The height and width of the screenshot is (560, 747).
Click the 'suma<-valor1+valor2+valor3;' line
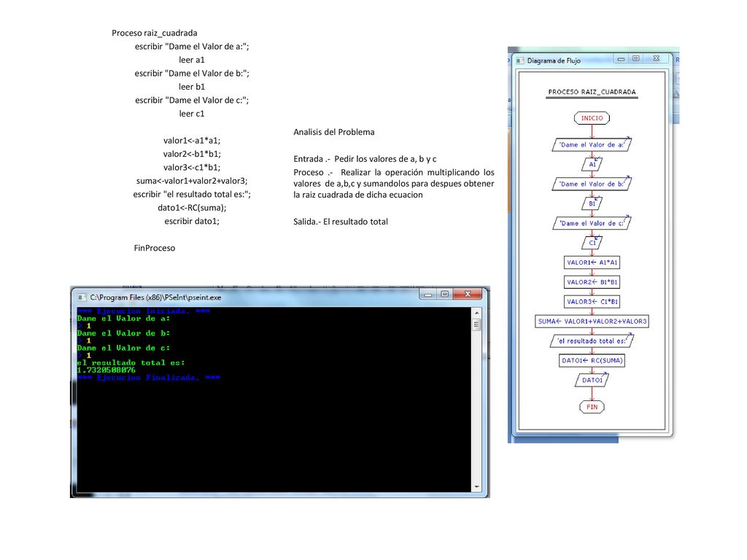pos(192,181)
